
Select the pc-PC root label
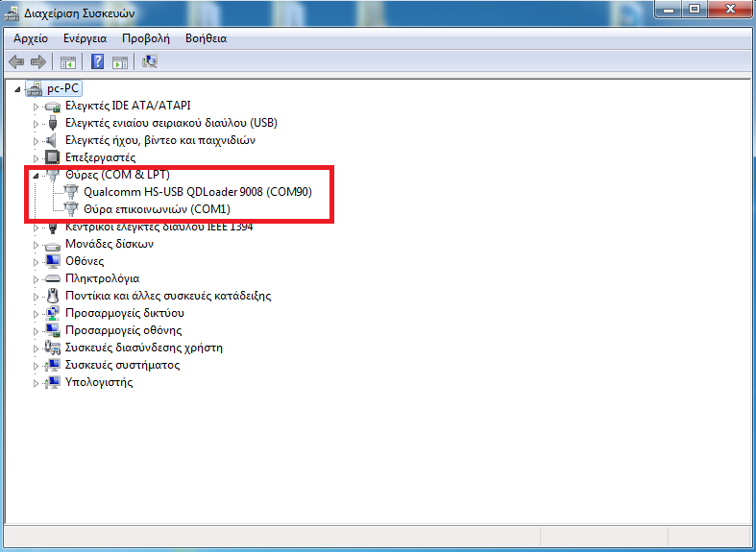(62, 88)
